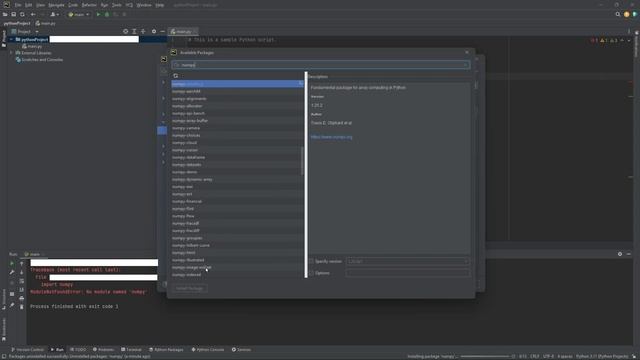Close the Available Packages dialog

pos(467,52)
